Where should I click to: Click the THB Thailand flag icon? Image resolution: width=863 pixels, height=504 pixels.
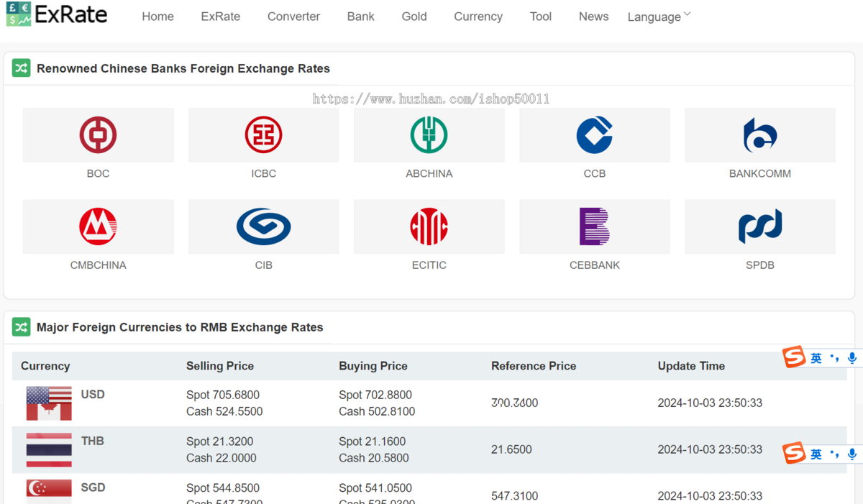[49, 450]
